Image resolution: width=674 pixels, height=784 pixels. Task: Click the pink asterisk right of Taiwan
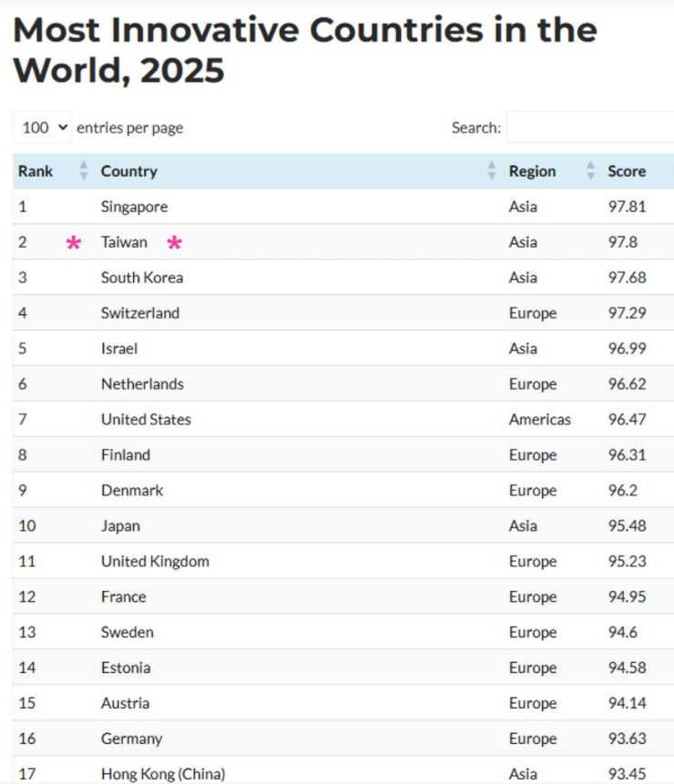(x=175, y=243)
